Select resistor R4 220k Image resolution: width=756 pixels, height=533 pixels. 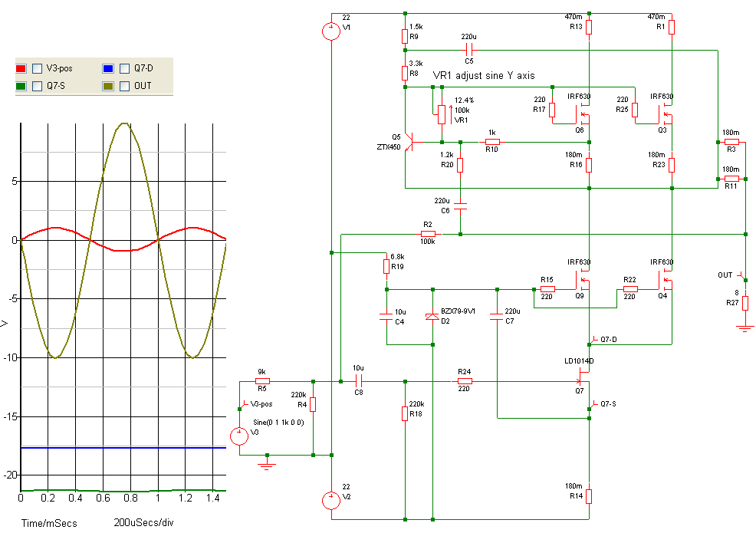point(313,404)
